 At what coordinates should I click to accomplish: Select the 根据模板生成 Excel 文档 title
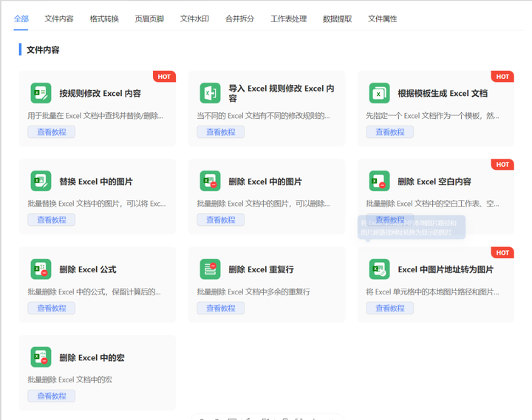coord(443,93)
